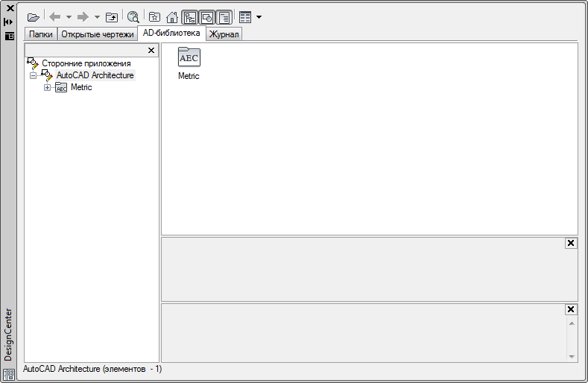
Task: Go forward with the right arrow icon
Action: click(83, 17)
